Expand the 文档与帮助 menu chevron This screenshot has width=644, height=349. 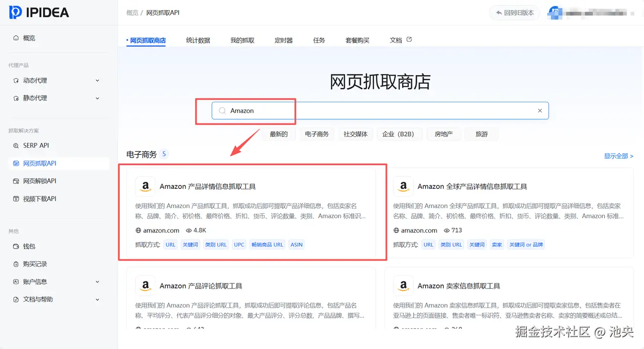coord(98,300)
